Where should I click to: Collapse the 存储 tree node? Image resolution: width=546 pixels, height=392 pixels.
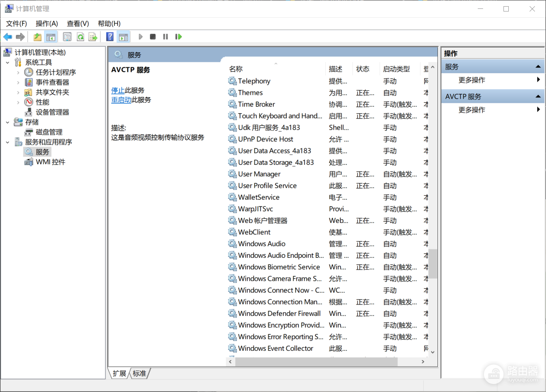pyautogui.click(x=8, y=122)
